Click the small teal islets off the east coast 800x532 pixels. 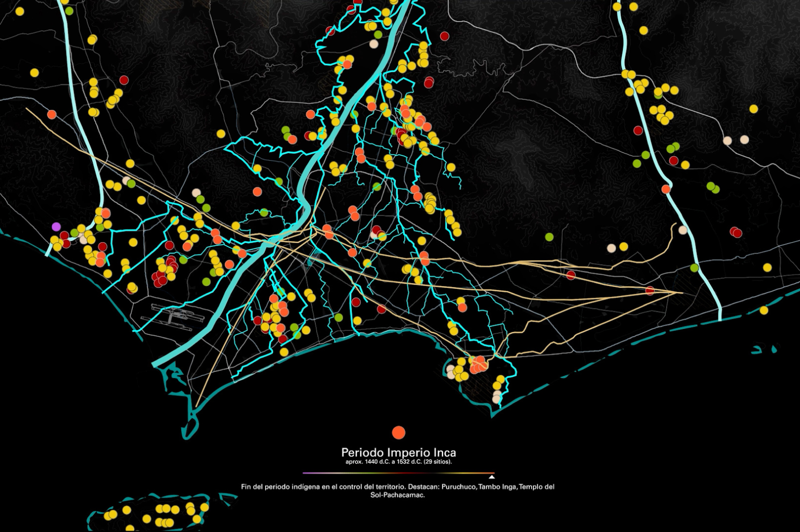(763, 349)
